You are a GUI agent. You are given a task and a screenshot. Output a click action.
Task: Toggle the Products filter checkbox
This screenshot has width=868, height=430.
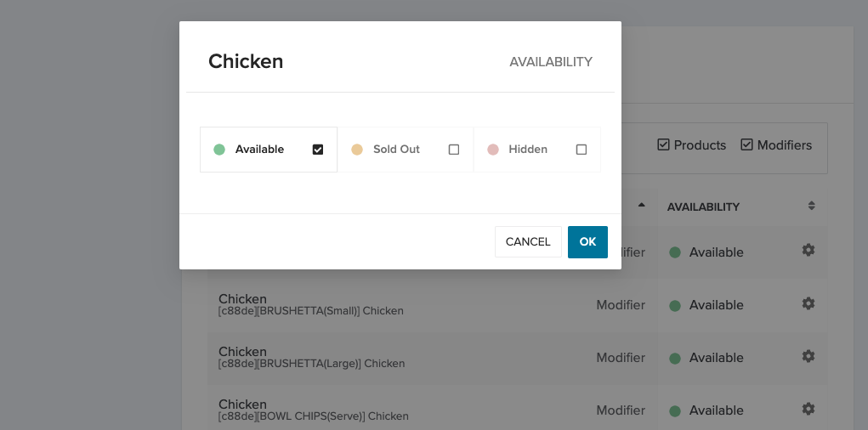(664, 144)
